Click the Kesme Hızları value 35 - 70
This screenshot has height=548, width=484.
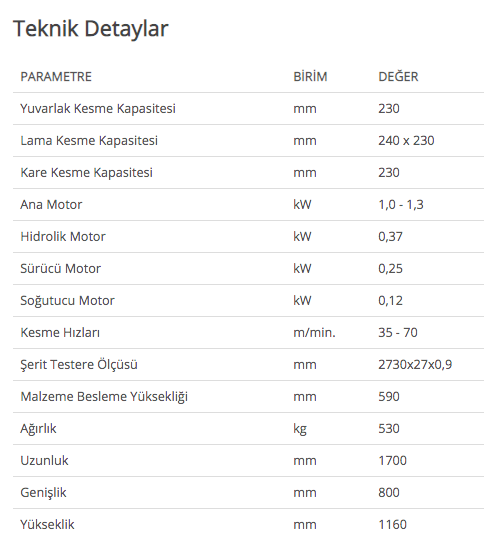[x=398, y=333]
